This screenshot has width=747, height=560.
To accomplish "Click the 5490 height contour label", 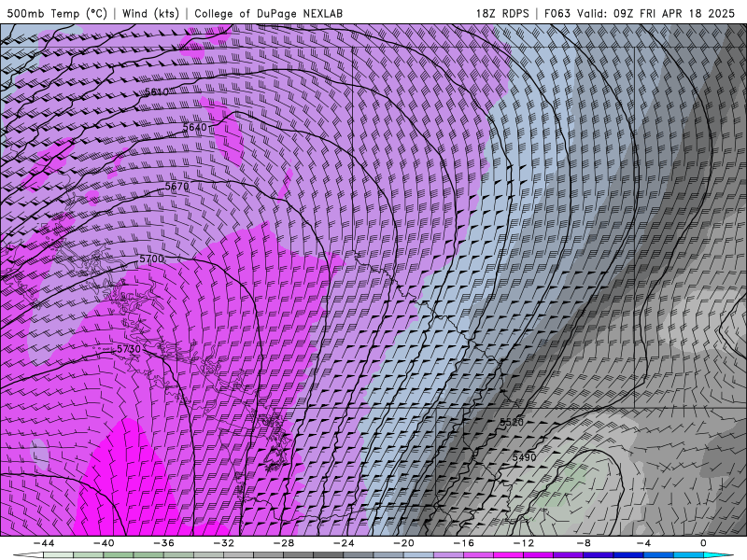I will pos(524,457).
